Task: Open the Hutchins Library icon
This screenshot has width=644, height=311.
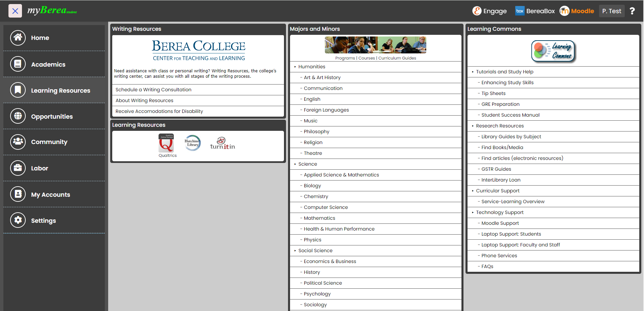Action: [192, 143]
